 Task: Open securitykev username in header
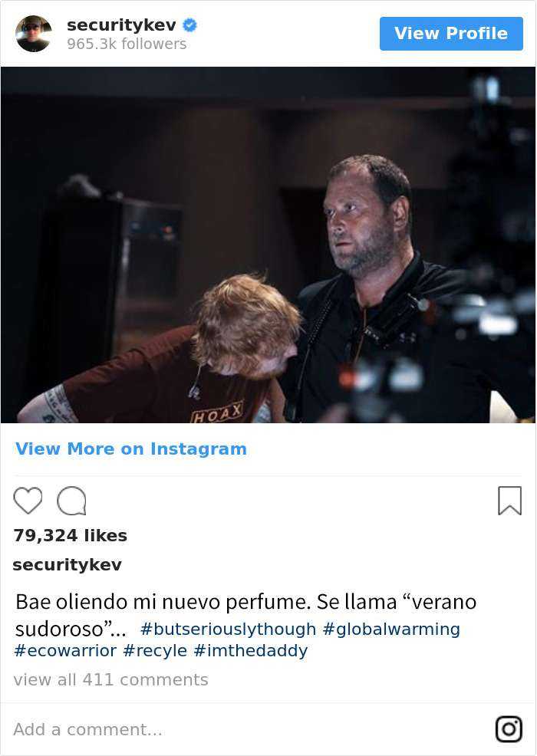(121, 25)
